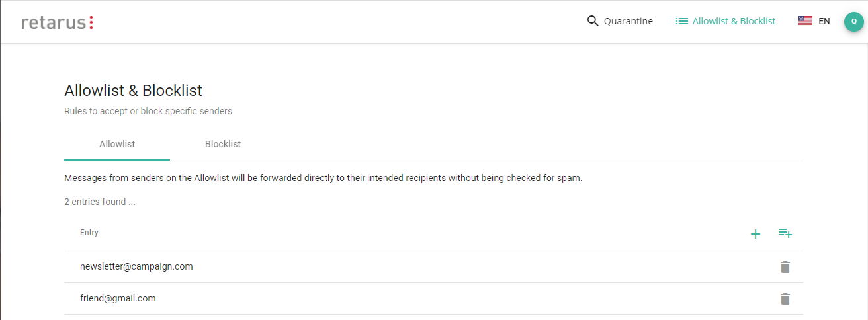
Task: Click the Allowlist & Blocklist page heading
Action: (x=133, y=91)
